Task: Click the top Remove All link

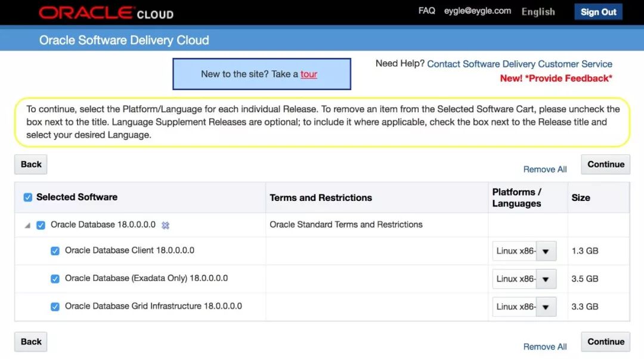Action: tap(544, 169)
